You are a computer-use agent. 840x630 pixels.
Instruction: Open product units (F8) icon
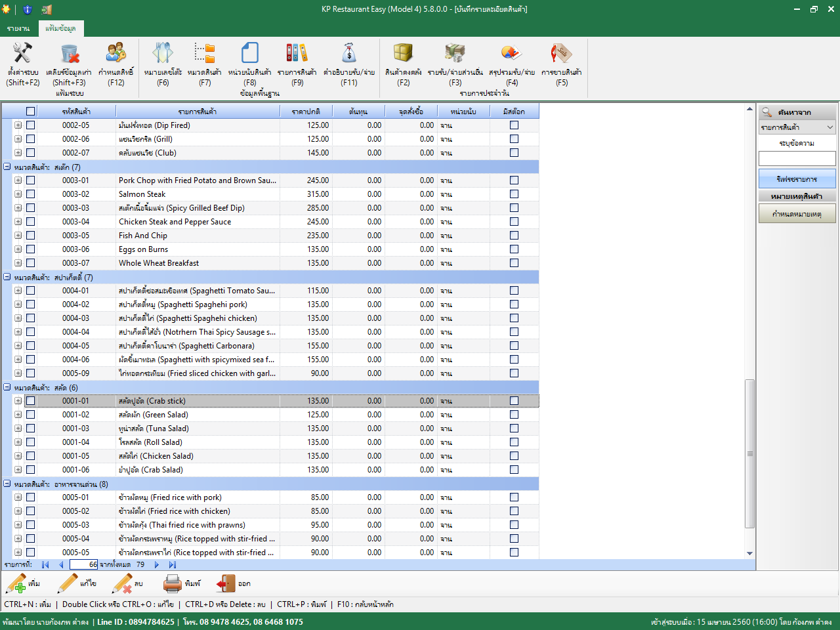pos(250,53)
